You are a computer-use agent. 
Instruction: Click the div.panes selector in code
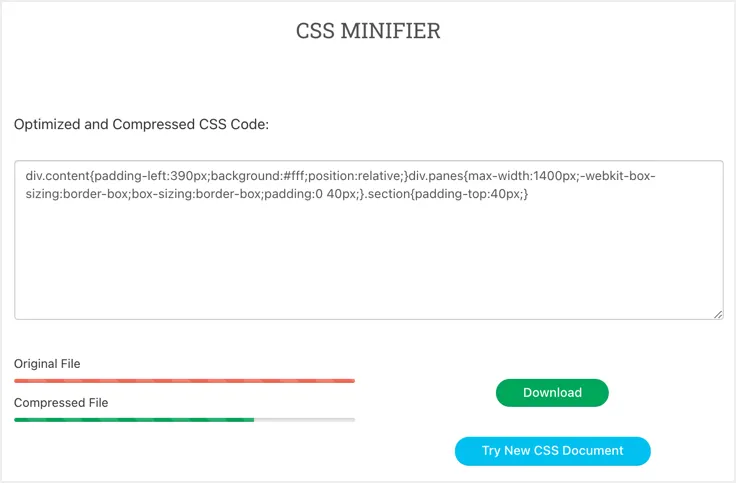pyautogui.click(x=441, y=176)
